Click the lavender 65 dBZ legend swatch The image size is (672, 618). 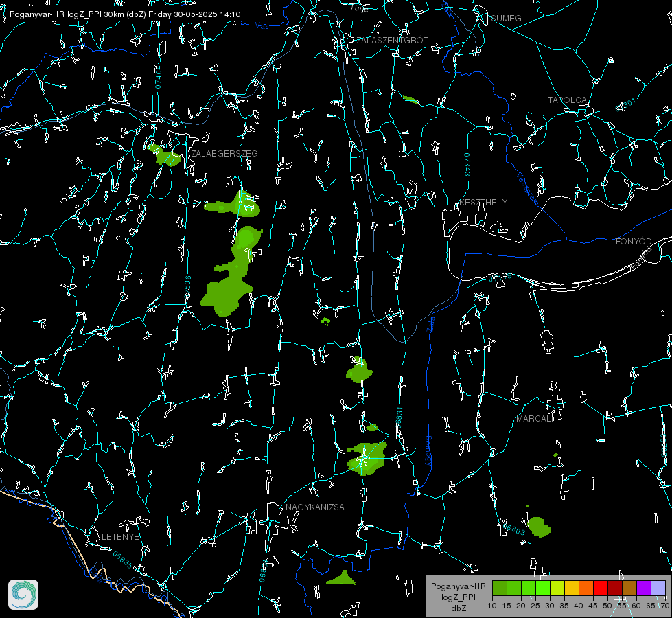click(658, 588)
